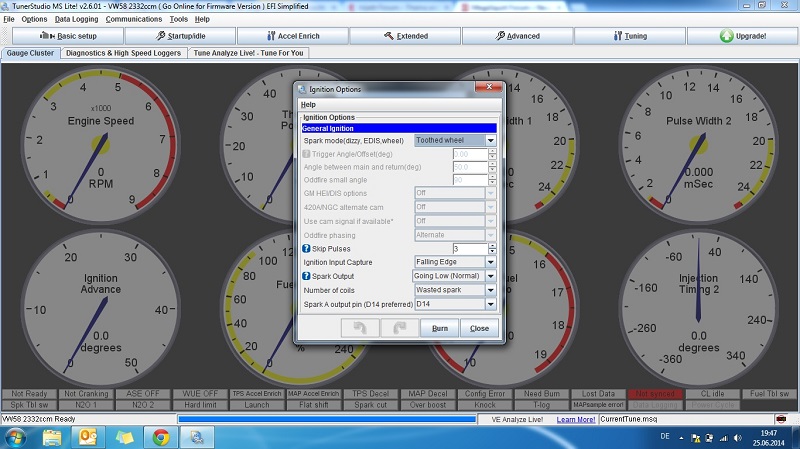Increase Skip Pulses with the up stepper
This screenshot has height=449, width=800.
pos(492,245)
